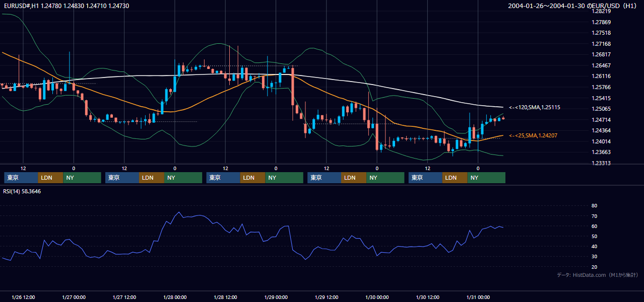Click the 1.24014 price axis label
The image size is (644, 302).
tap(602, 141)
